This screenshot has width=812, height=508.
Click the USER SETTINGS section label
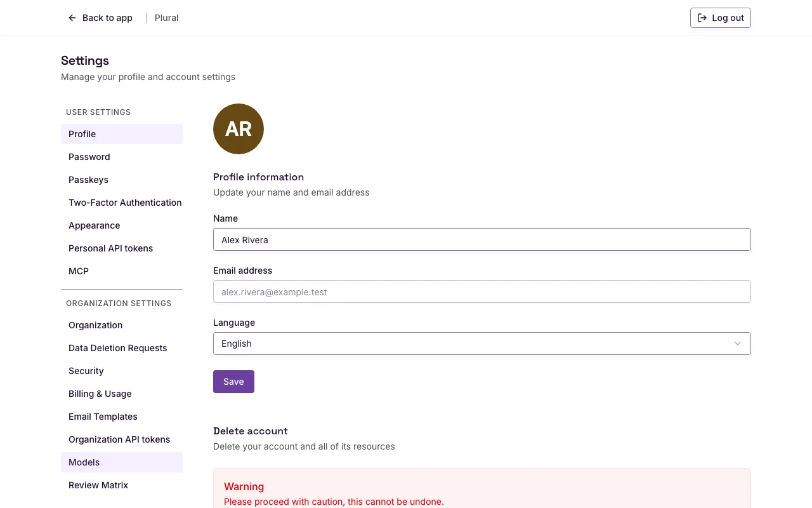tap(98, 112)
